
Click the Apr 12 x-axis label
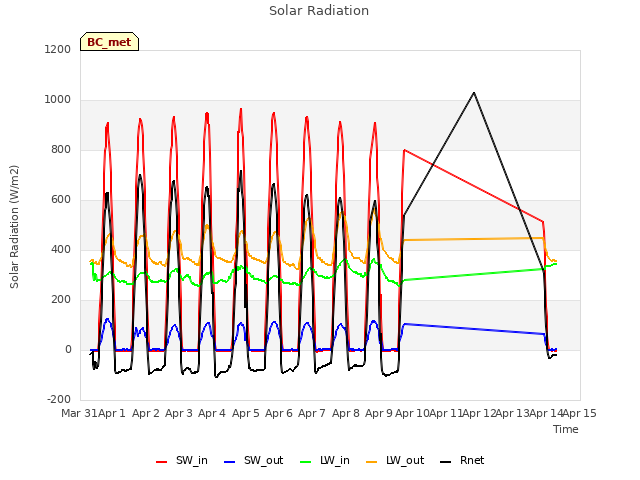[x=479, y=413]
